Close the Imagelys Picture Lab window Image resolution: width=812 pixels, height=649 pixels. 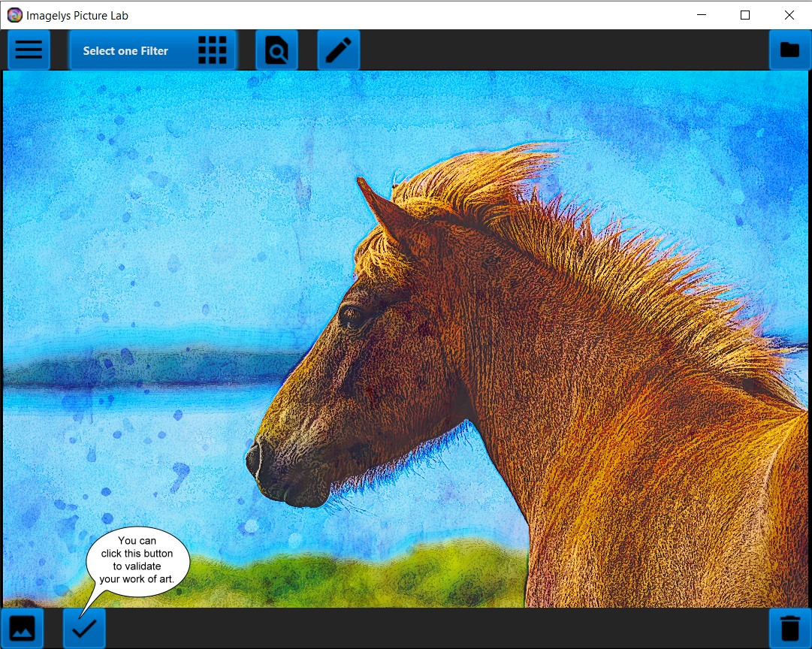click(x=789, y=15)
